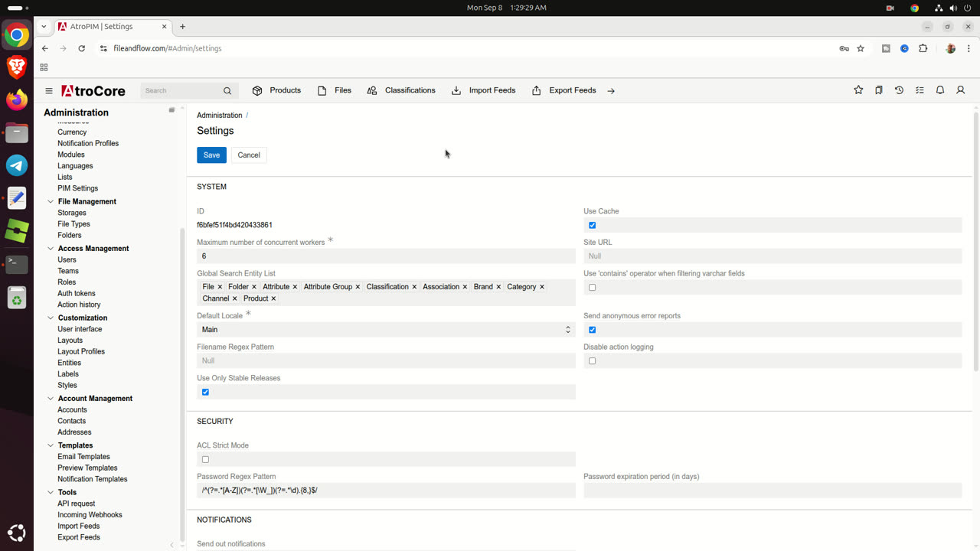Open the password key icon in address bar
980x551 pixels.
pos(844,48)
